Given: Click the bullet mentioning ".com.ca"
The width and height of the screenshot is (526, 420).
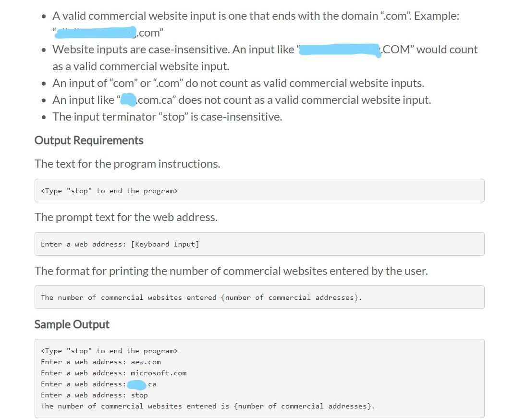Looking at the screenshot, I should [241, 100].
